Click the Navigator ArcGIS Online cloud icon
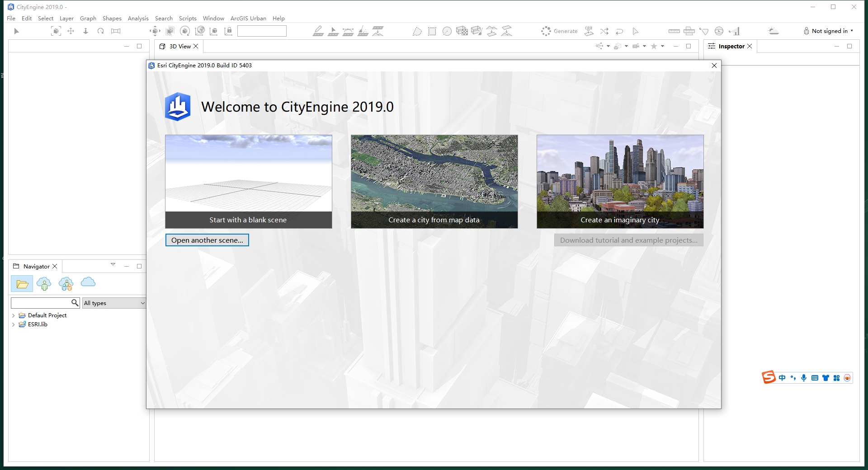 88,282
